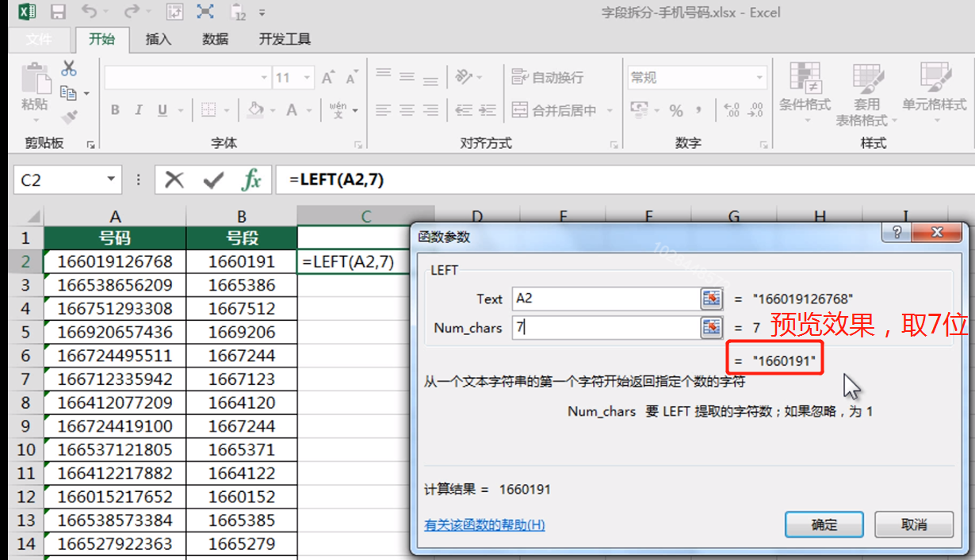
Task: Click the Format Painter brush icon
Action: (69, 117)
